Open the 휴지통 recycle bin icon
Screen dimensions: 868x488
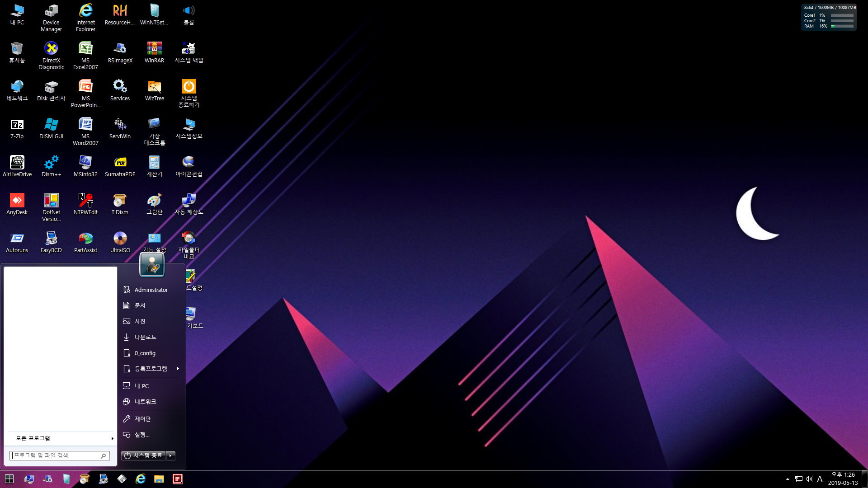17,52
